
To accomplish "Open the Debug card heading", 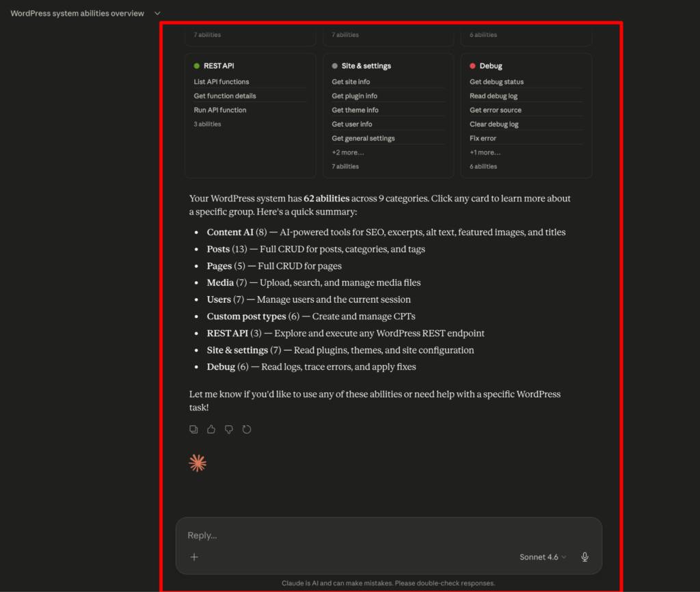I will [x=491, y=66].
